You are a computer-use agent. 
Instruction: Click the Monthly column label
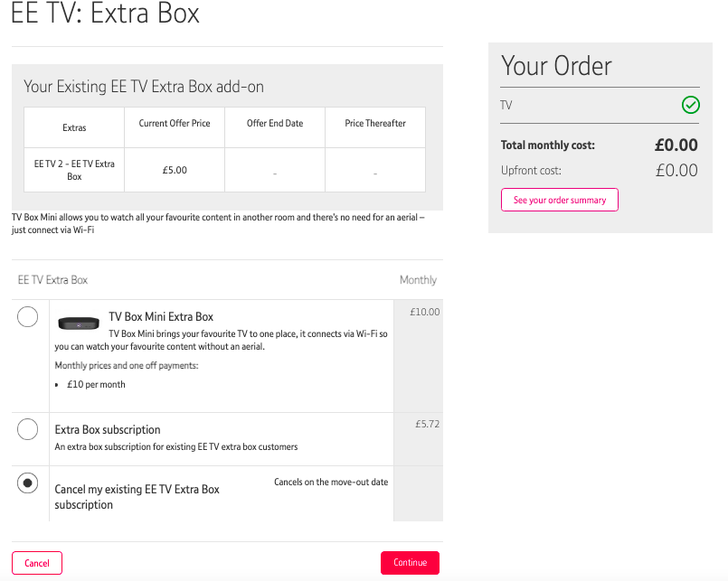419,280
